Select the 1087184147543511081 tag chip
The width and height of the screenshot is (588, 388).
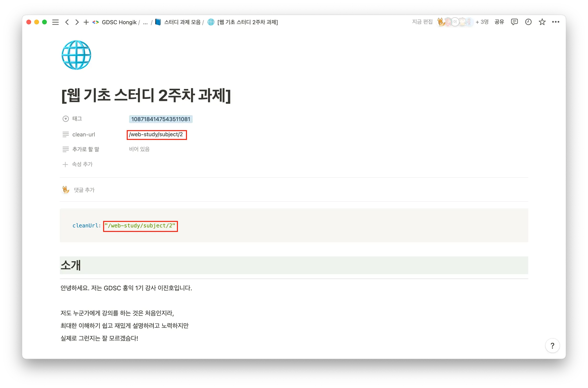pos(160,119)
